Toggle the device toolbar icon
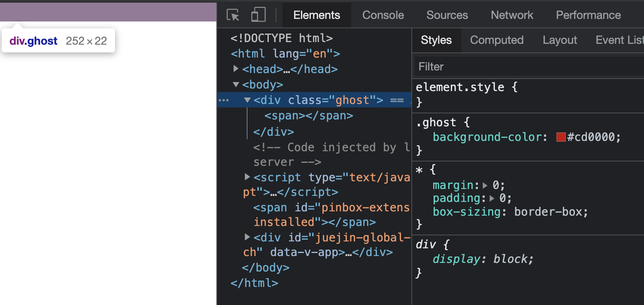The image size is (644, 305). tap(258, 15)
